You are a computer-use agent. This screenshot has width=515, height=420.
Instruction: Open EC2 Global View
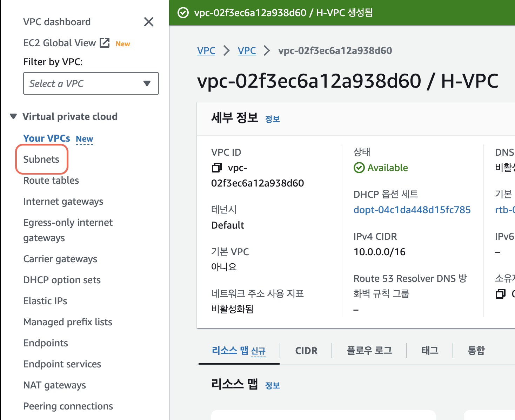coord(59,43)
